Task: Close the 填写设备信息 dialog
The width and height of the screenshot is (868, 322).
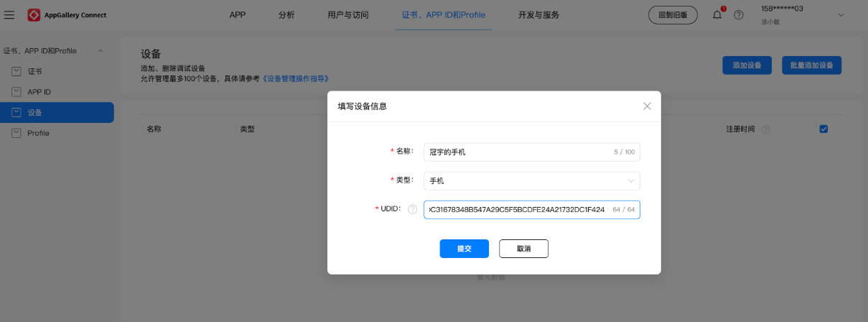Action: [647, 106]
